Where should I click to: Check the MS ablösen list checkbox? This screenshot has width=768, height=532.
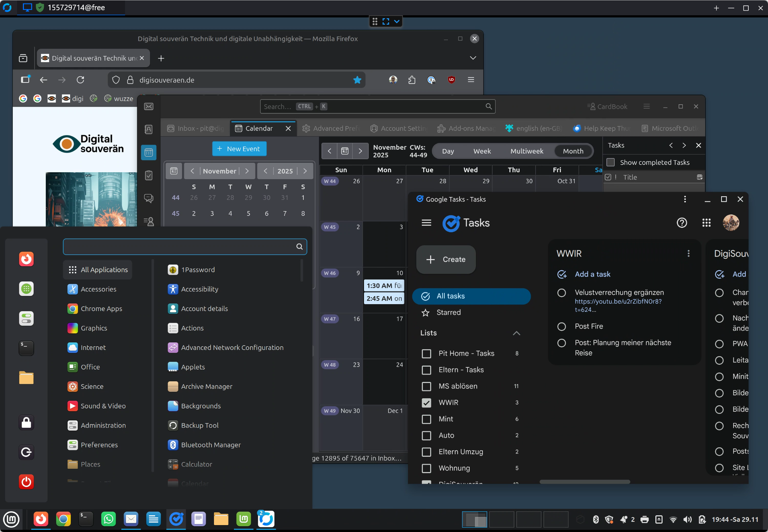pyautogui.click(x=427, y=386)
